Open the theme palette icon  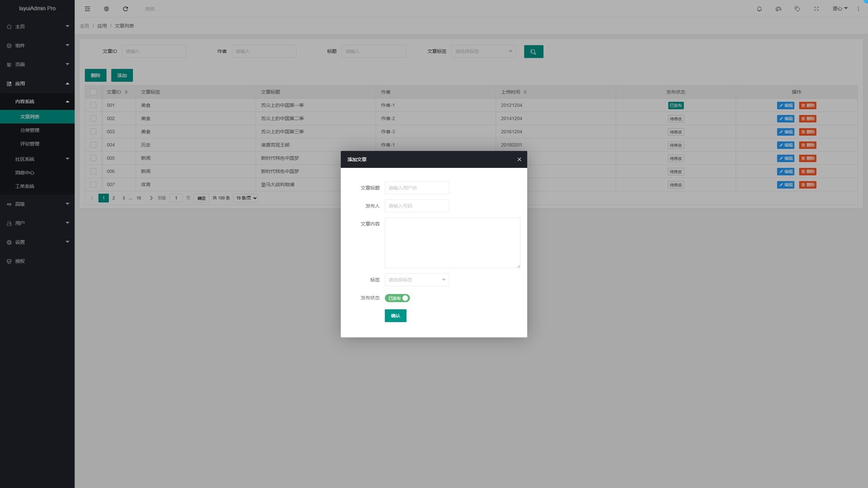click(778, 9)
